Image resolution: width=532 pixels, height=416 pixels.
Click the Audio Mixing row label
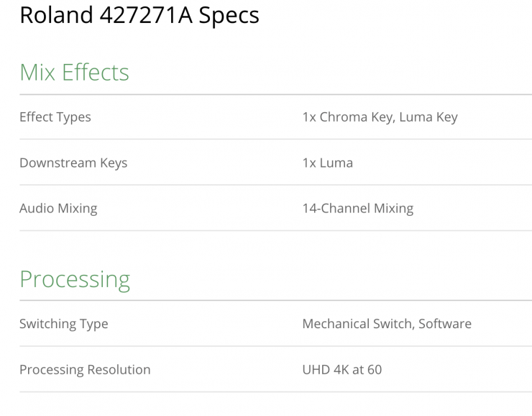pos(58,209)
